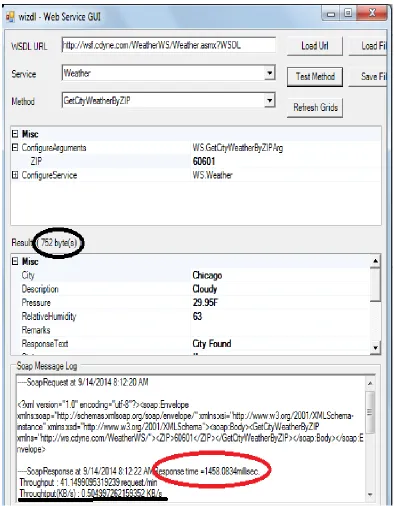Select the Pressure row label
The width and height of the screenshot is (394, 506).
click(x=36, y=303)
